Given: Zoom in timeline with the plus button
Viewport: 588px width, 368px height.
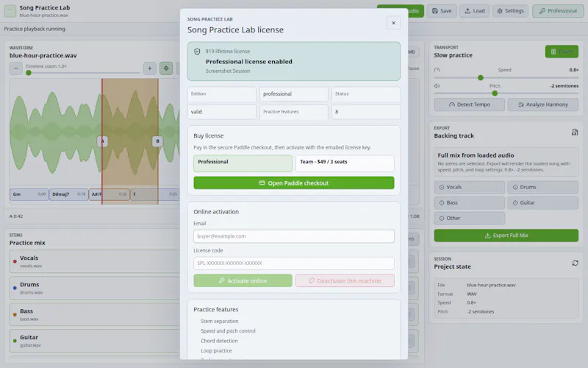Looking at the screenshot, I should point(150,68).
